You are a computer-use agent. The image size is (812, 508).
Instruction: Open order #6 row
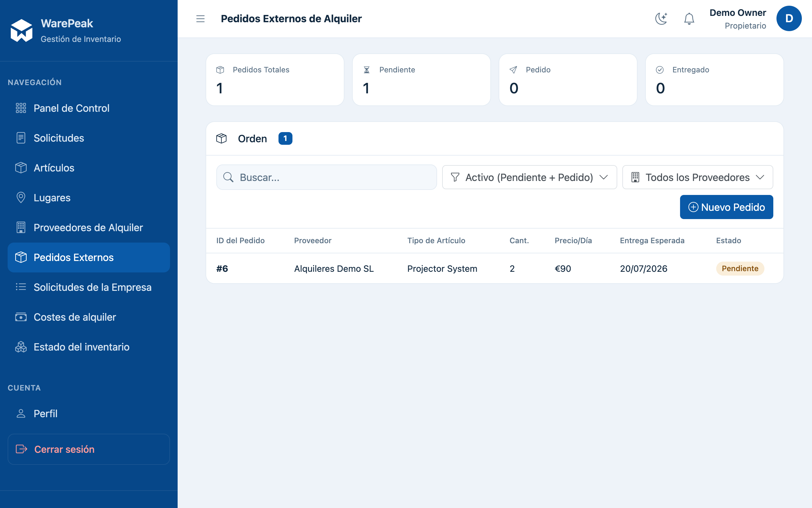pos(494,269)
